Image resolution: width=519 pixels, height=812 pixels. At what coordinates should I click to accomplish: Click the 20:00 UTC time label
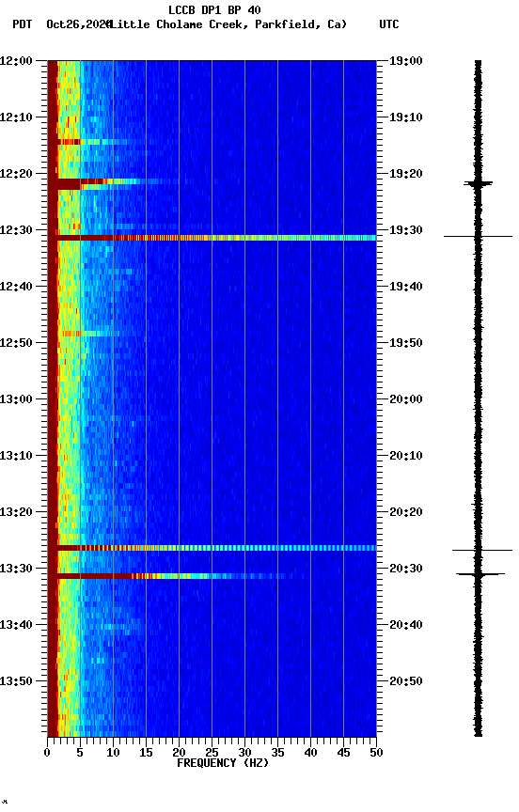[406, 399]
